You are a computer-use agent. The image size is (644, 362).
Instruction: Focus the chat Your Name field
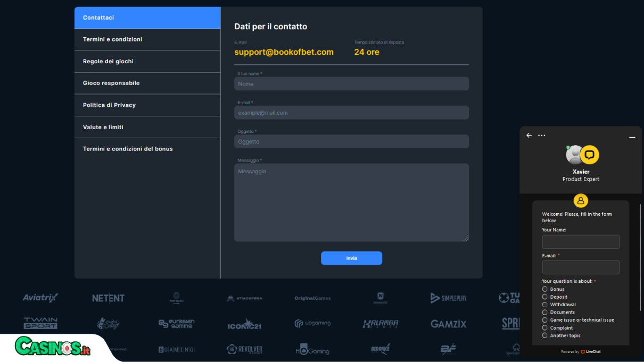581,242
